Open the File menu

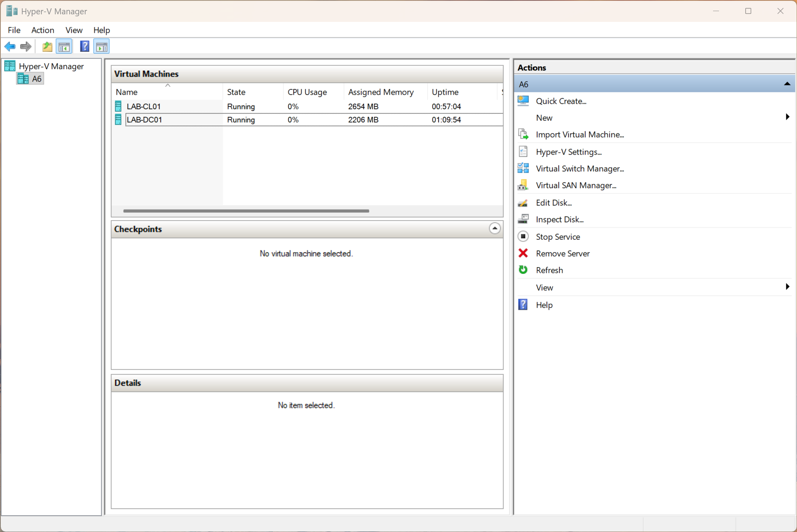point(14,30)
